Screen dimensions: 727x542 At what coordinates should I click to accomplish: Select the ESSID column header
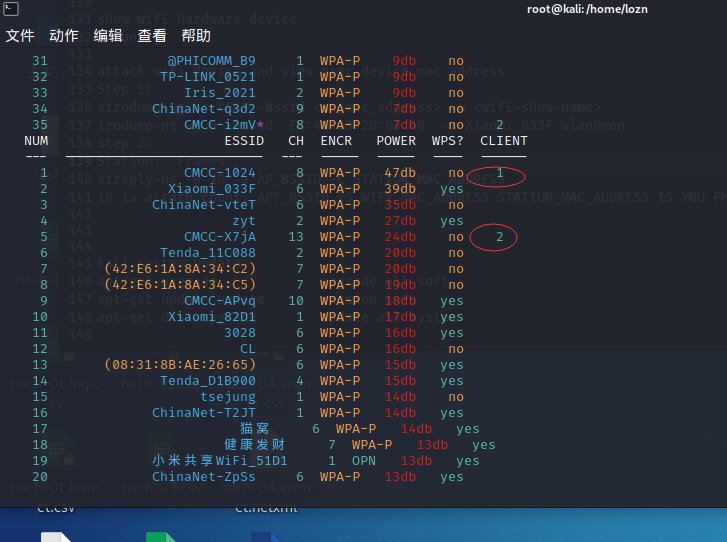click(244, 141)
